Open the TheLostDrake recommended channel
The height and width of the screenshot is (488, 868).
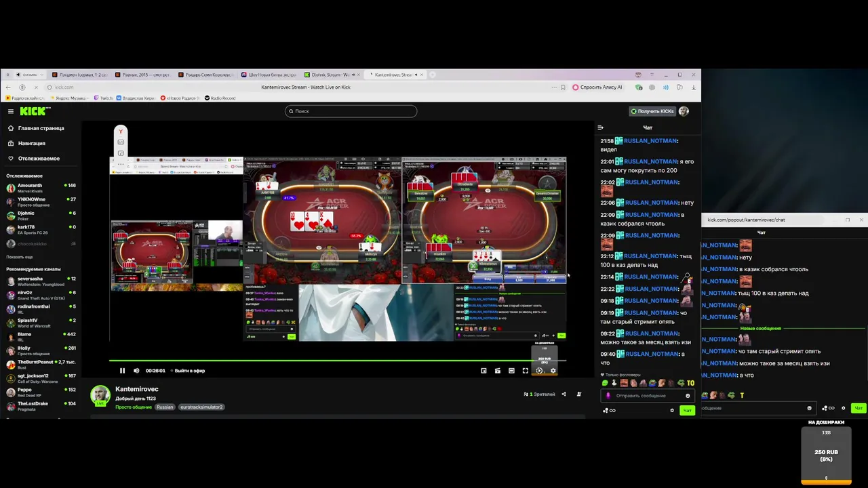click(41, 406)
